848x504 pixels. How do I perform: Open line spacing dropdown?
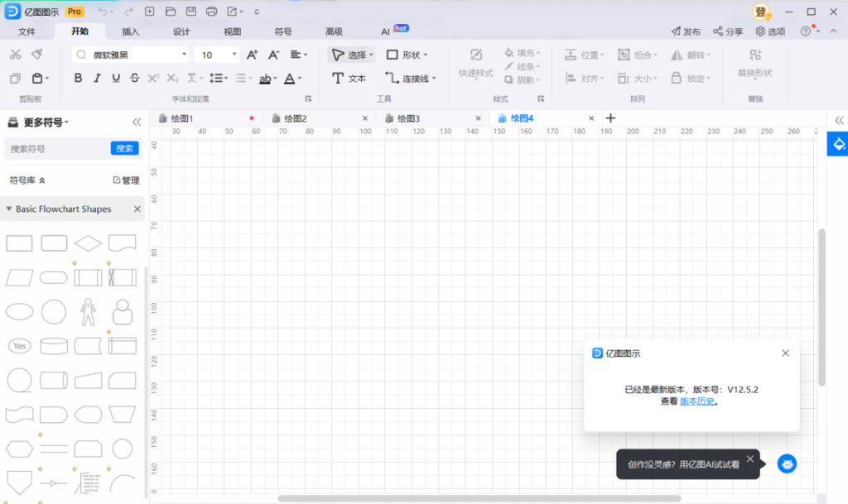218,79
